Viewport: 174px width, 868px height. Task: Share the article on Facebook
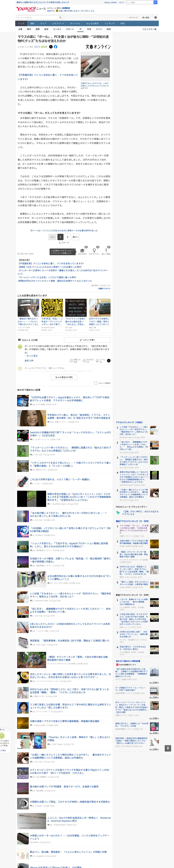pos(55,47)
